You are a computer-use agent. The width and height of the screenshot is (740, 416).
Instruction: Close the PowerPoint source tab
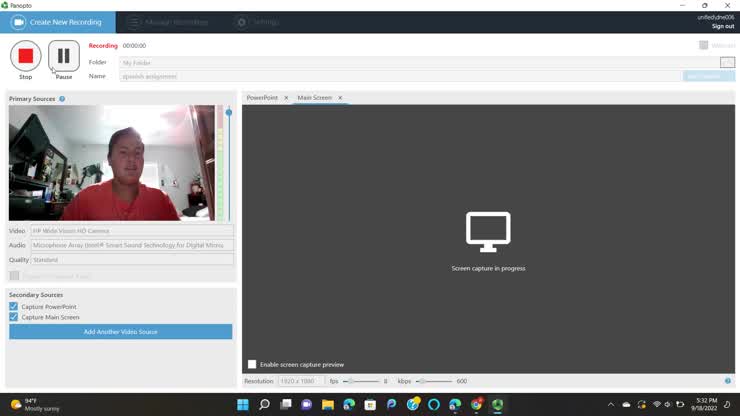(286, 98)
